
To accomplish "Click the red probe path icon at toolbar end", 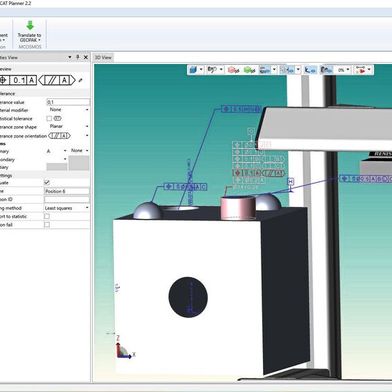I will 361,70.
